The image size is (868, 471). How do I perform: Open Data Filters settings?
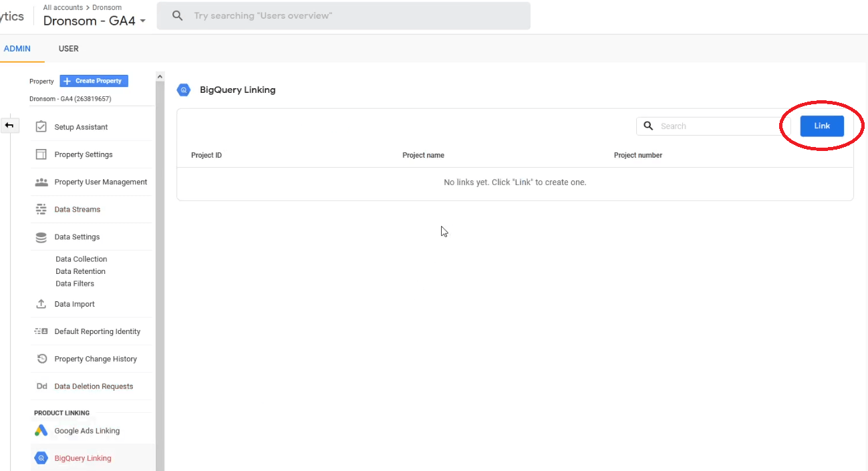pyautogui.click(x=75, y=284)
